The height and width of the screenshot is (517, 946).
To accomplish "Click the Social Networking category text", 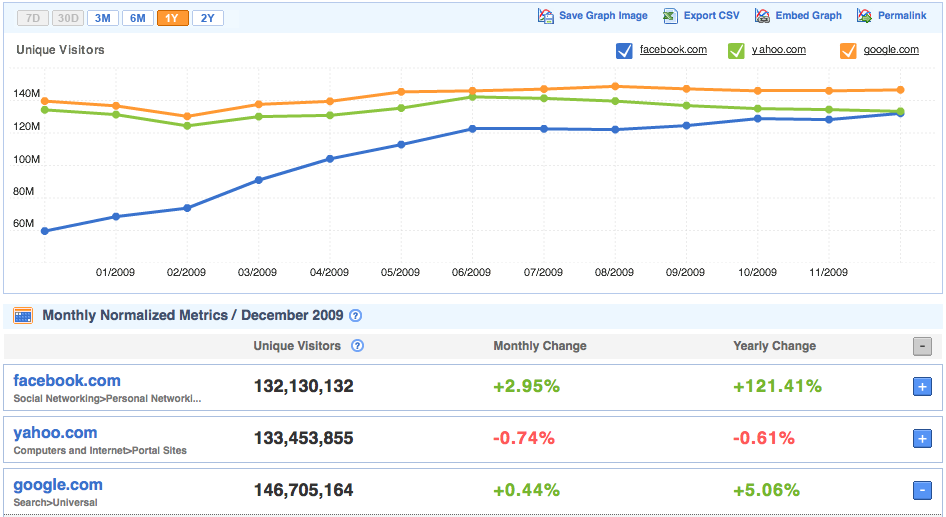I will [107, 398].
